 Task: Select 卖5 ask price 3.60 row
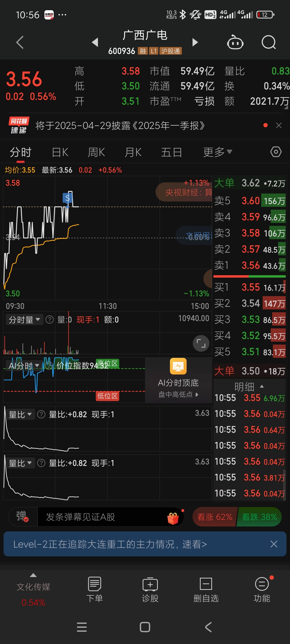point(250,200)
